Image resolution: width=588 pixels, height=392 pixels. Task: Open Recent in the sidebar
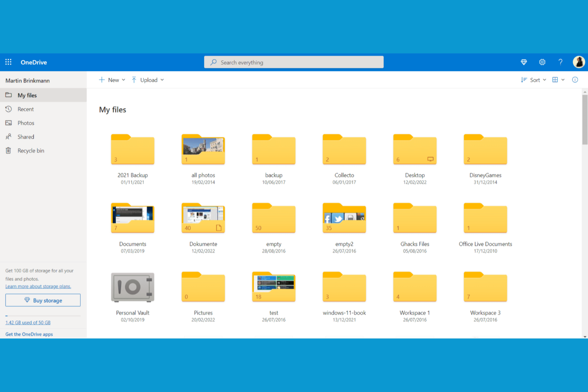point(43,109)
